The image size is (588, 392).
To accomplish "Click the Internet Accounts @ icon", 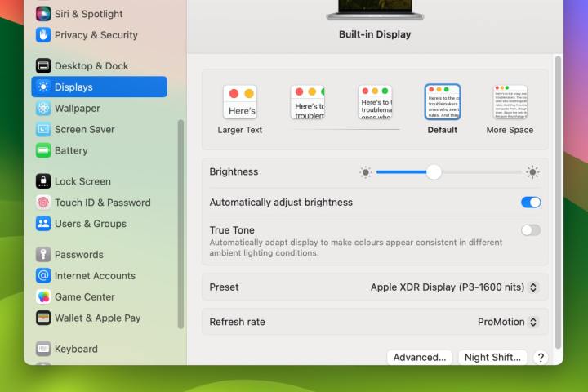I will coord(43,276).
